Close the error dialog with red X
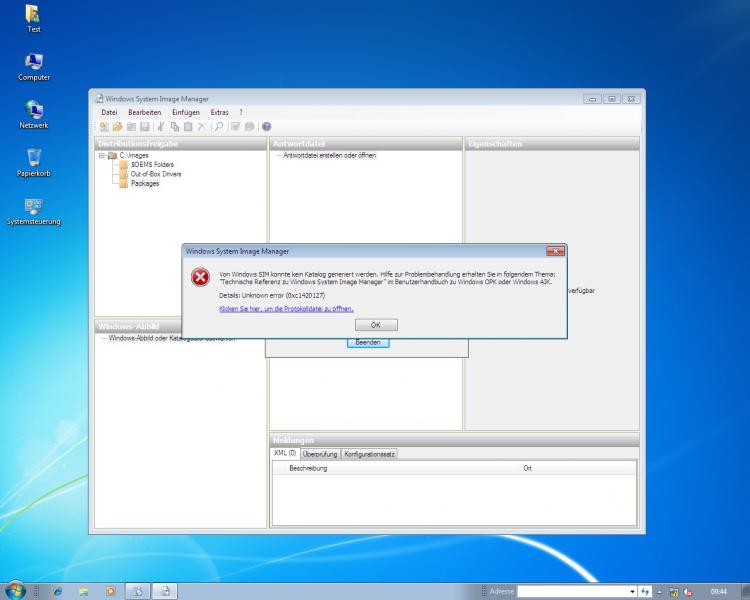The image size is (750, 600). [555, 251]
